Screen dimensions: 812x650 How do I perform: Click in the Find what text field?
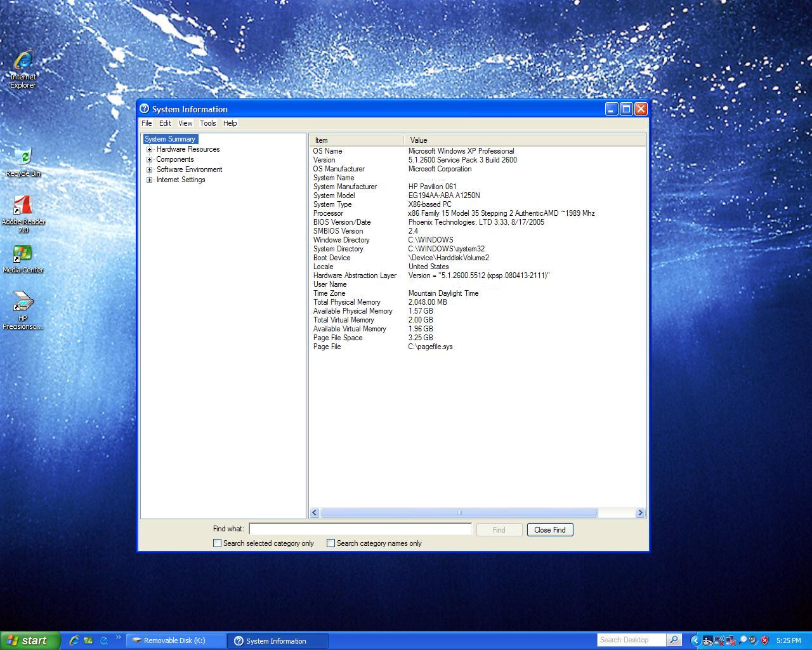click(x=360, y=529)
